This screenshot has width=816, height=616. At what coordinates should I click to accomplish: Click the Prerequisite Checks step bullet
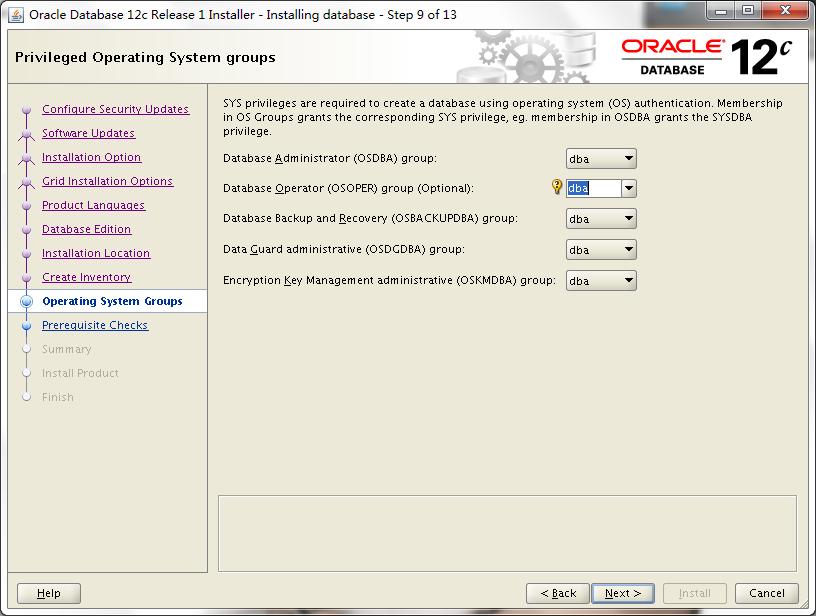pos(27,326)
